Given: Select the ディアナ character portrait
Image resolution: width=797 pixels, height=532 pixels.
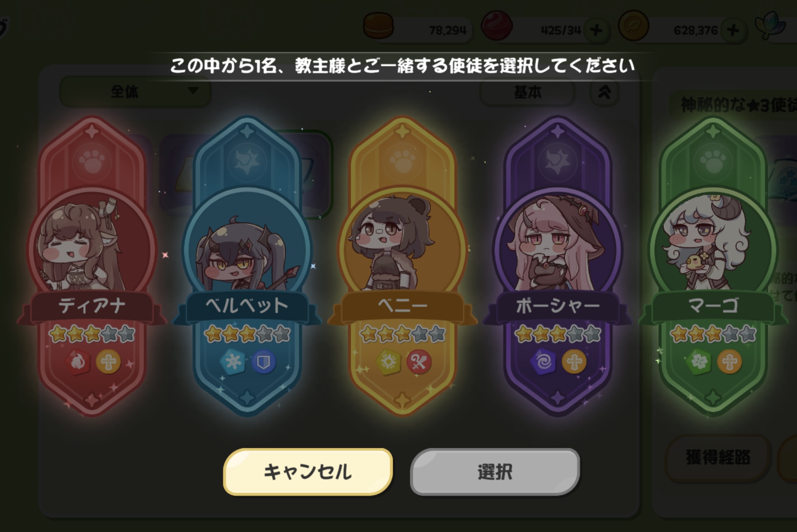Looking at the screenshot, I should click(92, 249).
